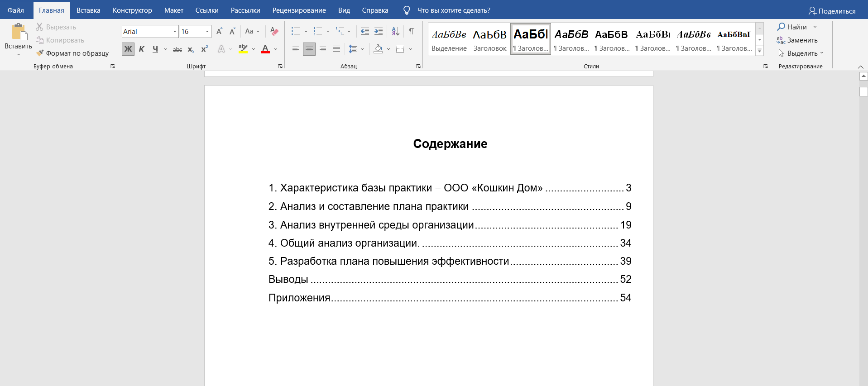Click the bulleted list icon

point(296,31)
